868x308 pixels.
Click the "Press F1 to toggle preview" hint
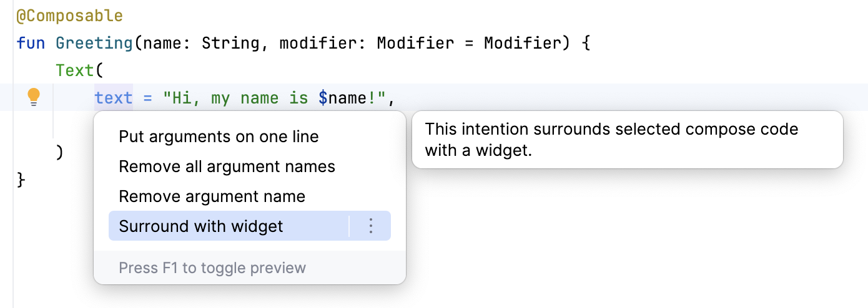pyautogui.click(x=212, y=268)
